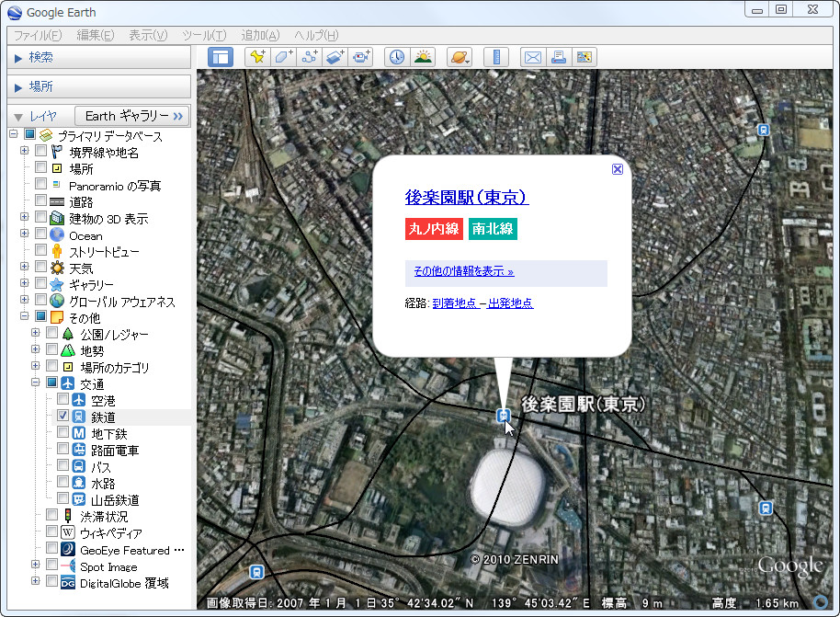Image resolution: width=840 pixels, height=617 pixels.
Task: Expand the 公園/レジャー node
Action: coord(35,333)
